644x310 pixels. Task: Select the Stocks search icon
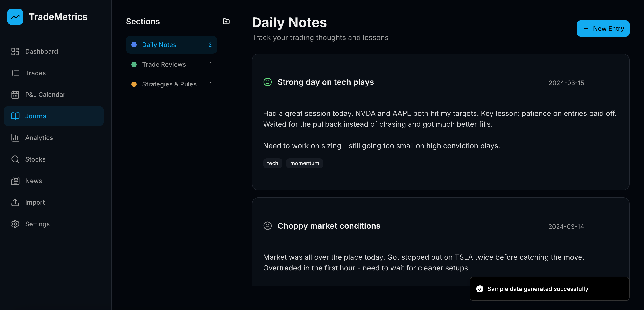(15, 159)
